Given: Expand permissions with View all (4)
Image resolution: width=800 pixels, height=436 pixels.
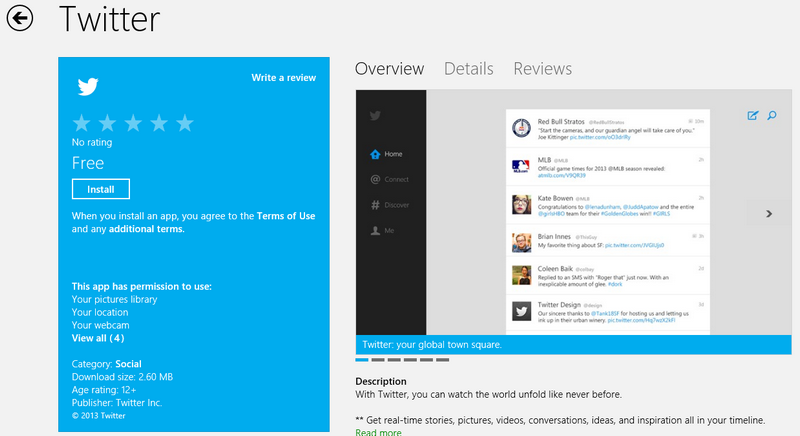Looking at the screenshot, I should pos(98,338).
